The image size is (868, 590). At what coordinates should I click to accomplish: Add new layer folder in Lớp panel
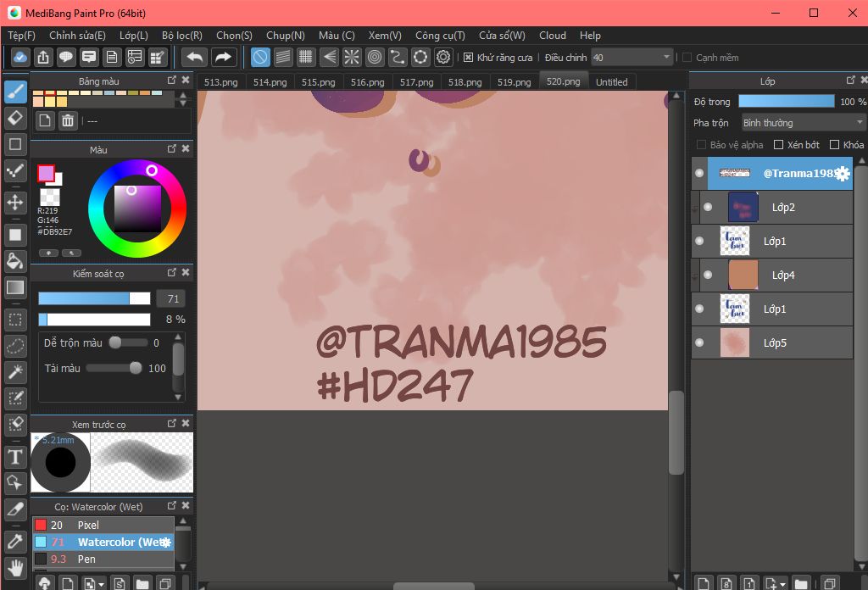pyautogui.click(x=800, y=583)
